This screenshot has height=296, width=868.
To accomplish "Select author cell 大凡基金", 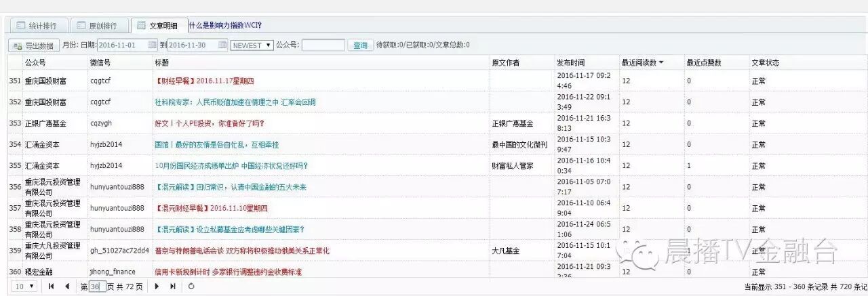I will pos(506,251).
